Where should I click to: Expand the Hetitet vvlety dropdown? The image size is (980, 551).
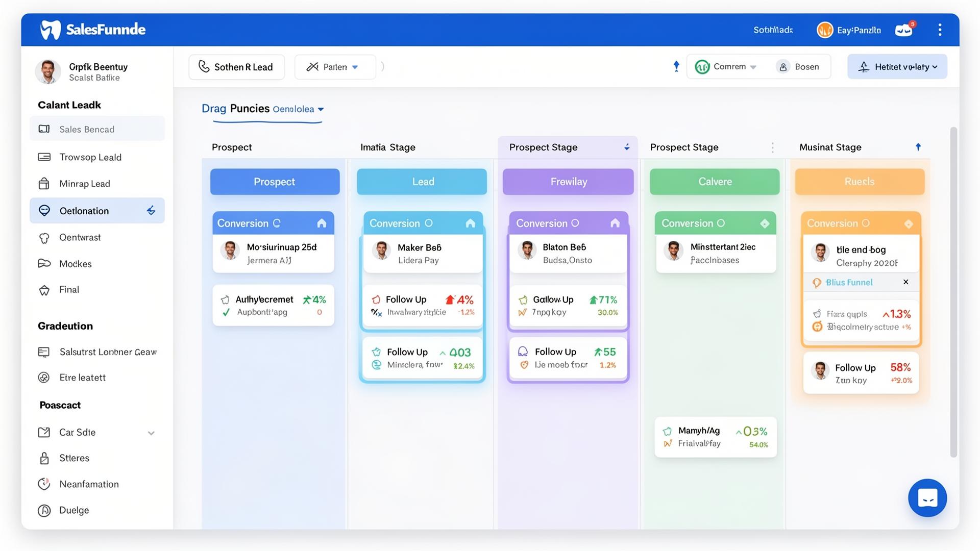click(897, 67)
